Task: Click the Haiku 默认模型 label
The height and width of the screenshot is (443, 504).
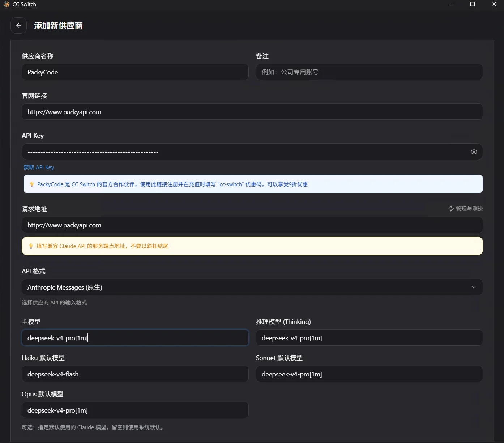Action: pos(43,358)
